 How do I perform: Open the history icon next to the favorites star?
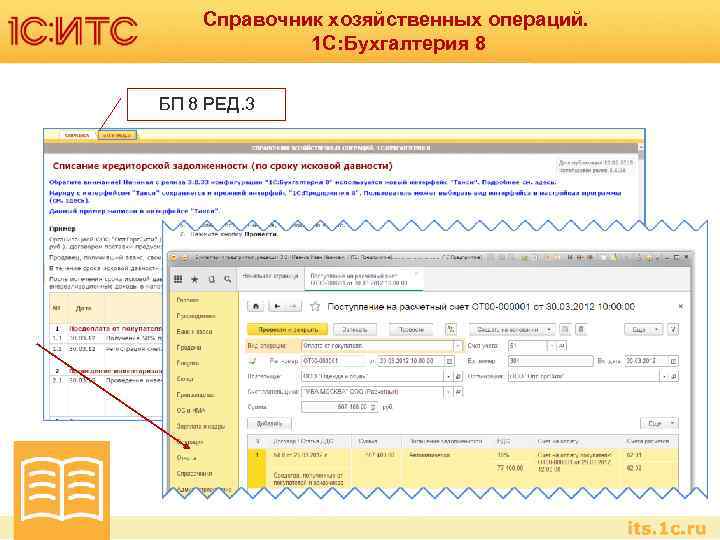point(212,279)
